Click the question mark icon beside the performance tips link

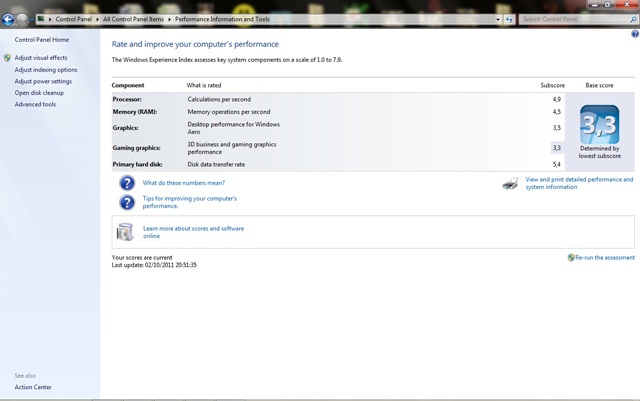click(x=127, y=202)
